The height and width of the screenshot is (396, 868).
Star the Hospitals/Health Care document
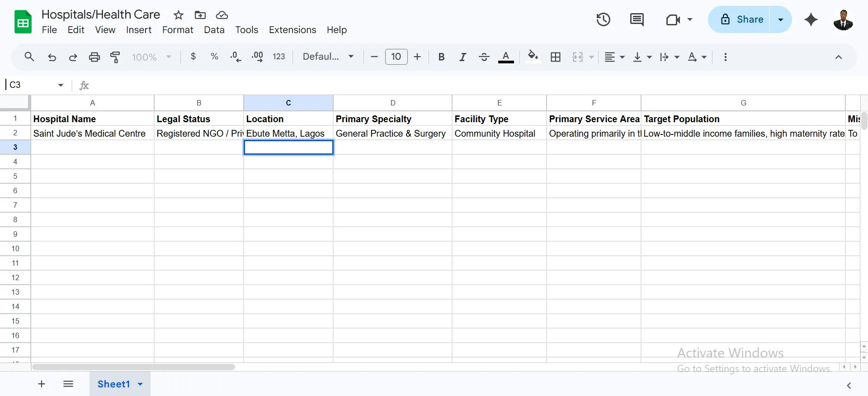(179, 15)
